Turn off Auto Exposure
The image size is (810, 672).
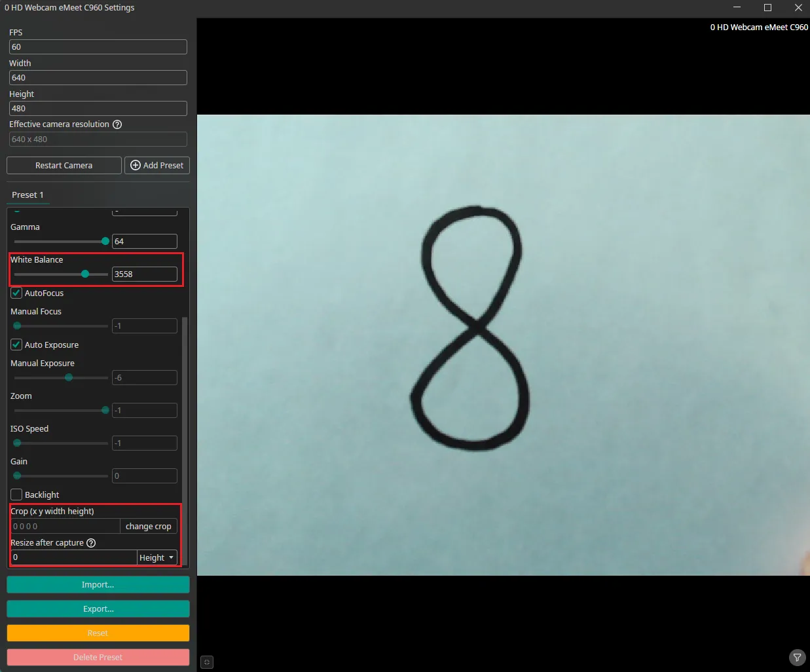[16, 345]
